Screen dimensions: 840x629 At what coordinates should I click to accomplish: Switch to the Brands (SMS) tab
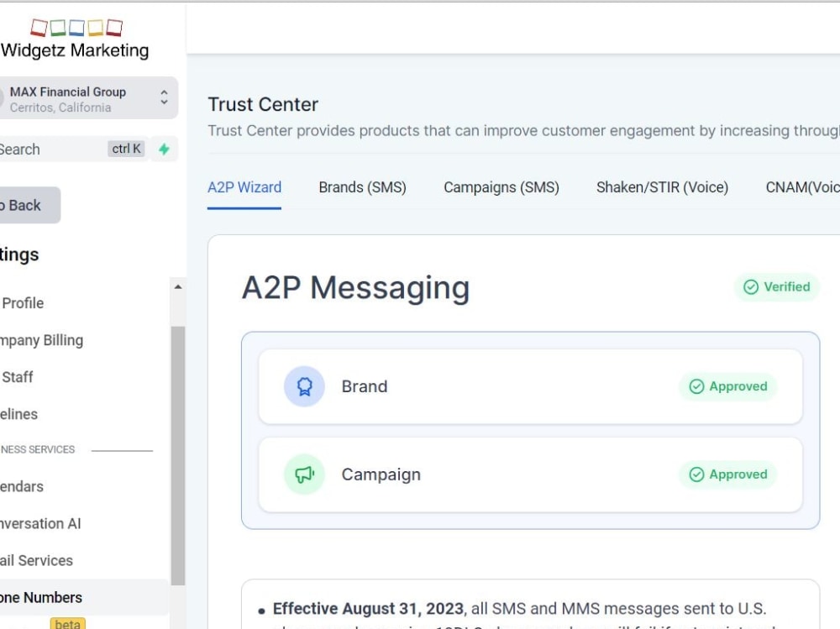[x=363, y=187]
